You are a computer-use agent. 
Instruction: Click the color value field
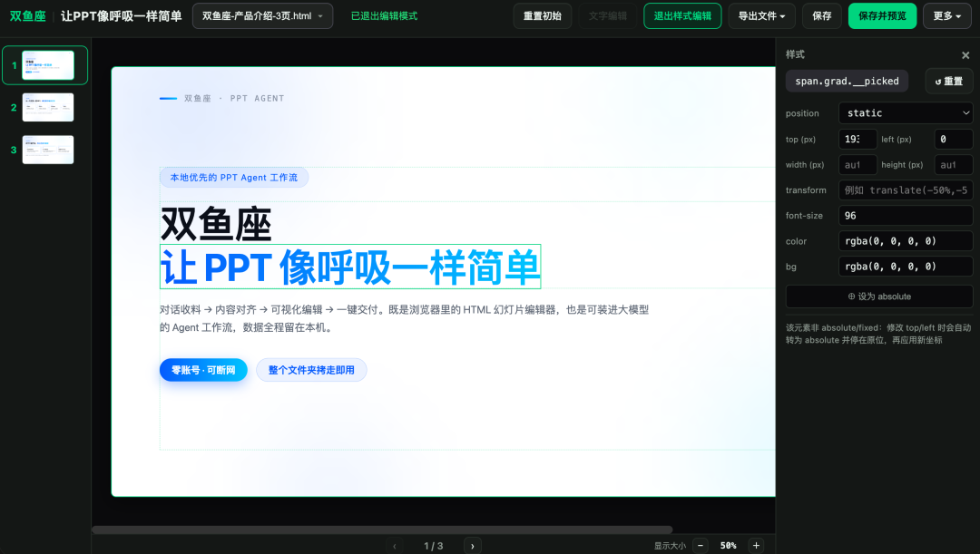(905, 241)
